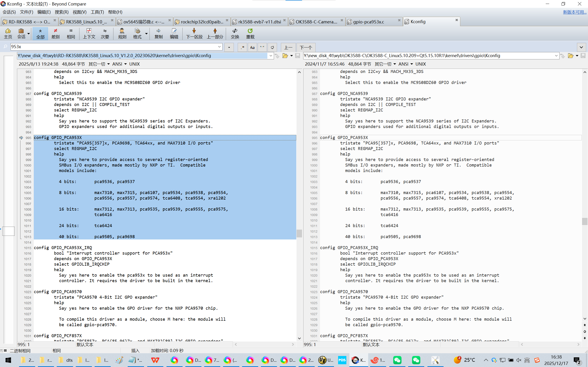Open the right file path history dropdown
This screenshot has height=367, width=588.
tap(556, 56)
